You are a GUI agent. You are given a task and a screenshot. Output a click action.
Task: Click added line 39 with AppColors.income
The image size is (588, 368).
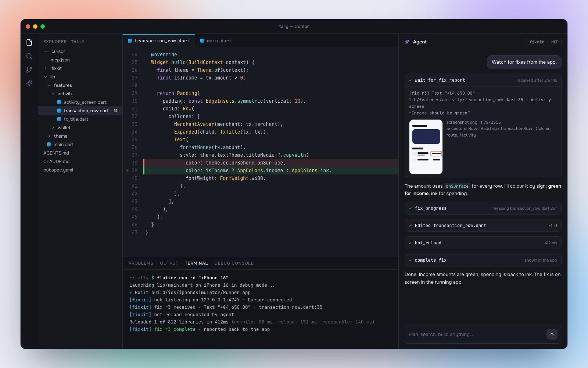tap(271, 170)
